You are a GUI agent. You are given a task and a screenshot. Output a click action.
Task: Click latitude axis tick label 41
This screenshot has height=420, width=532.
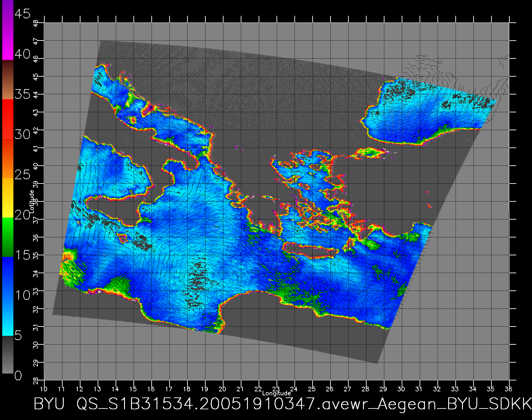(x=36, y=149)
